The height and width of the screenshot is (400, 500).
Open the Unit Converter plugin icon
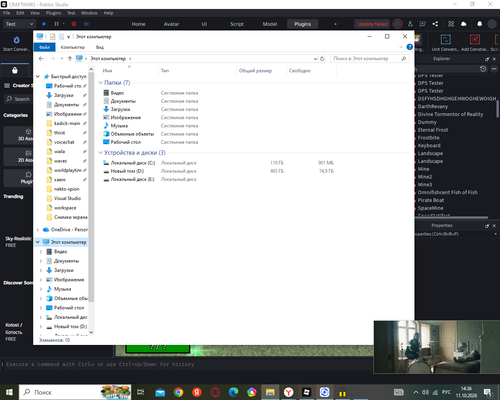pos(446,40)
